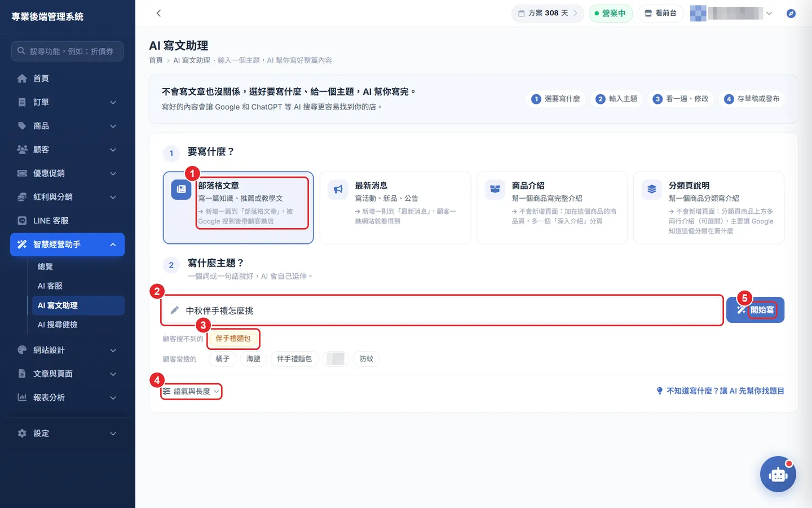Expand the 商品 sidebar menu chevron
The width and height of the screenshot is (812, 508).
[x=113, y=126]
